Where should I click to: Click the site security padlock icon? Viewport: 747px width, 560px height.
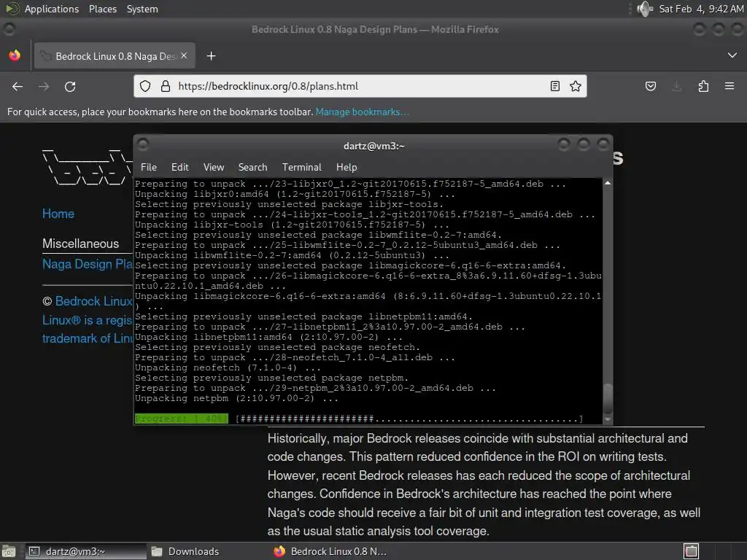[x=166, y=86]
